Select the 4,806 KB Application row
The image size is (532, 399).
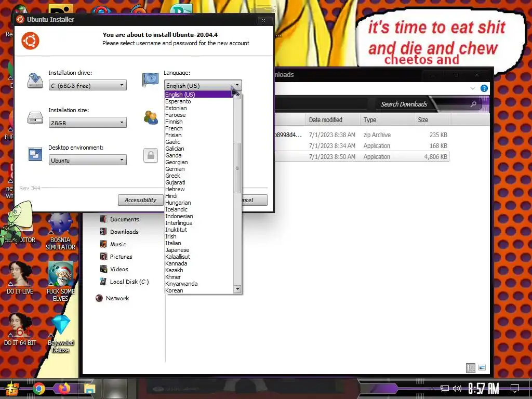[x=362, y=157]
